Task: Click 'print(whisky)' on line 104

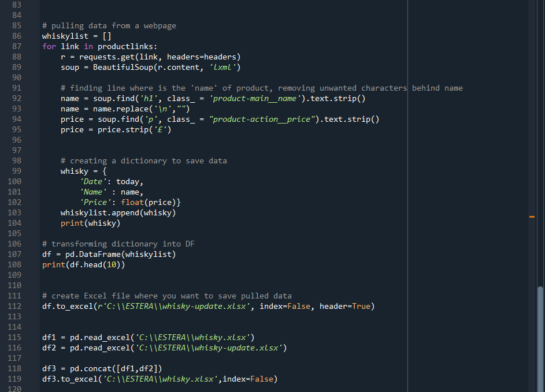Action: 90,223
